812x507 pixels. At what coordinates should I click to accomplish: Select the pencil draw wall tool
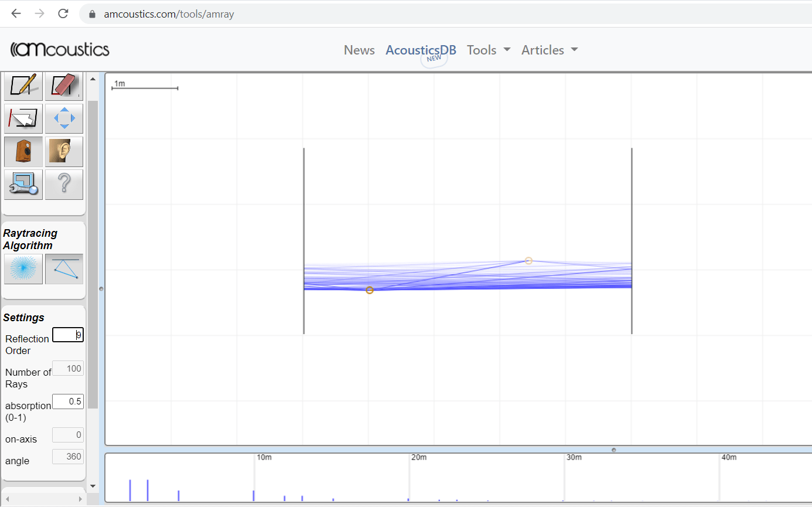tap(23, 86)
